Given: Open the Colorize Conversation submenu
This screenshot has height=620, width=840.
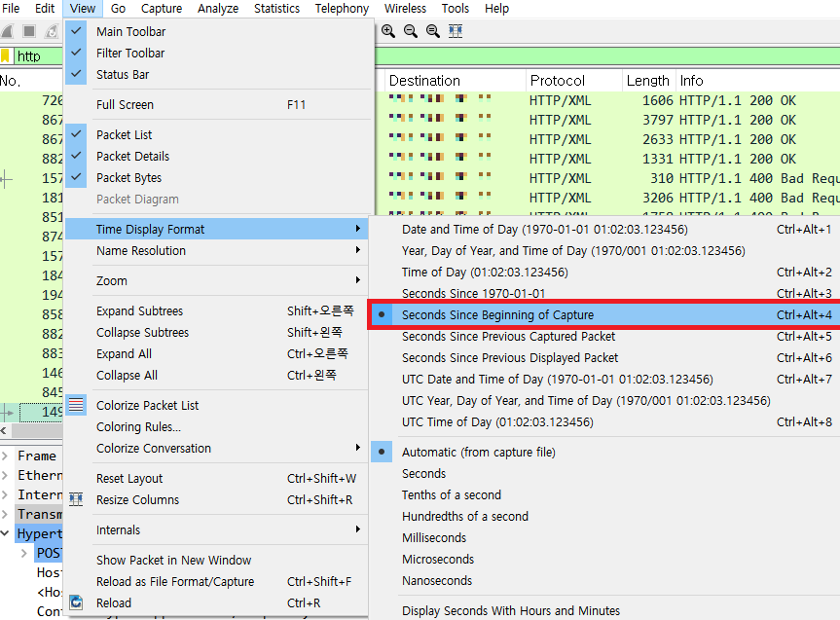Looking at the screenshot, I should 216,448.
